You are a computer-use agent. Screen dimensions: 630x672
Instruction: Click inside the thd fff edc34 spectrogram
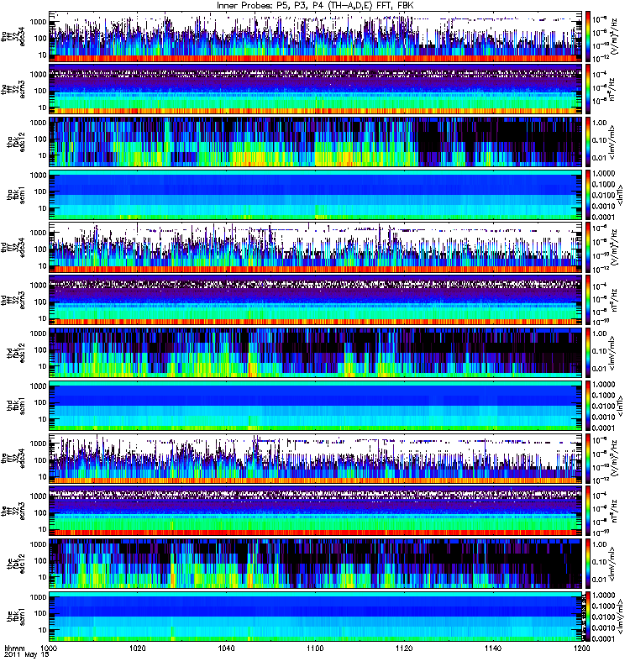pos(316,248)
